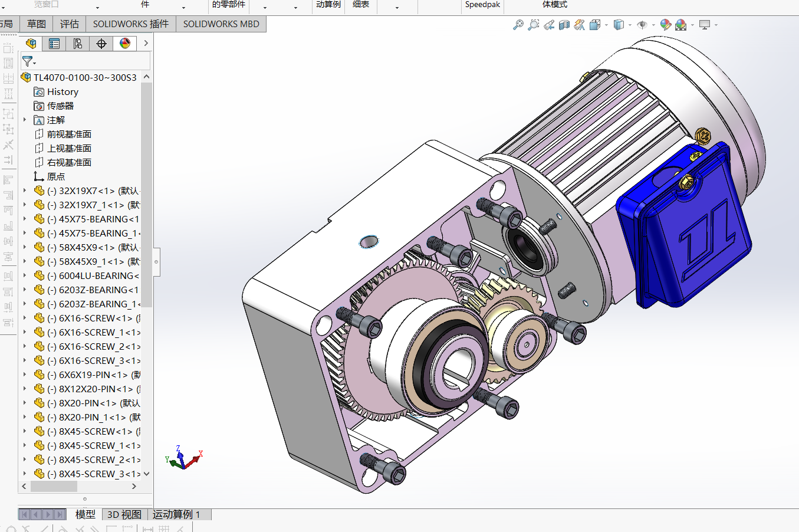
Task: Click the Apply Scene icon
Action: pyautogui.click(x=681, y=25)
